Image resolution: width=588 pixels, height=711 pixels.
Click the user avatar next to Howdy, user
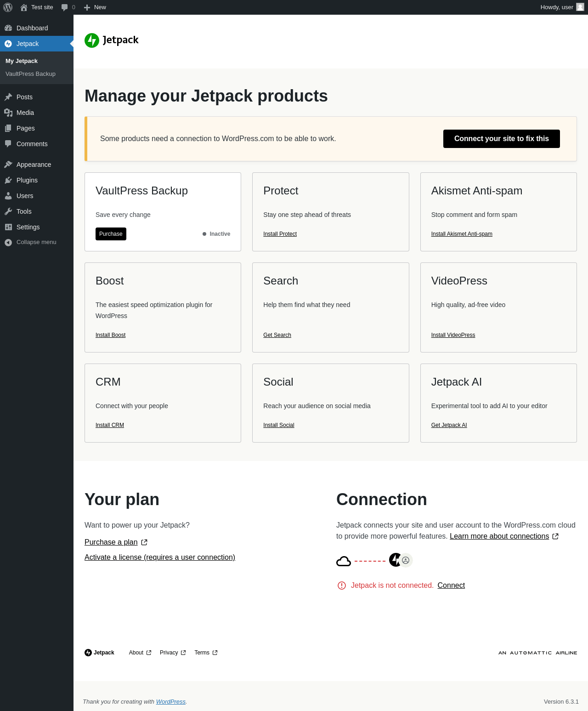580,7
